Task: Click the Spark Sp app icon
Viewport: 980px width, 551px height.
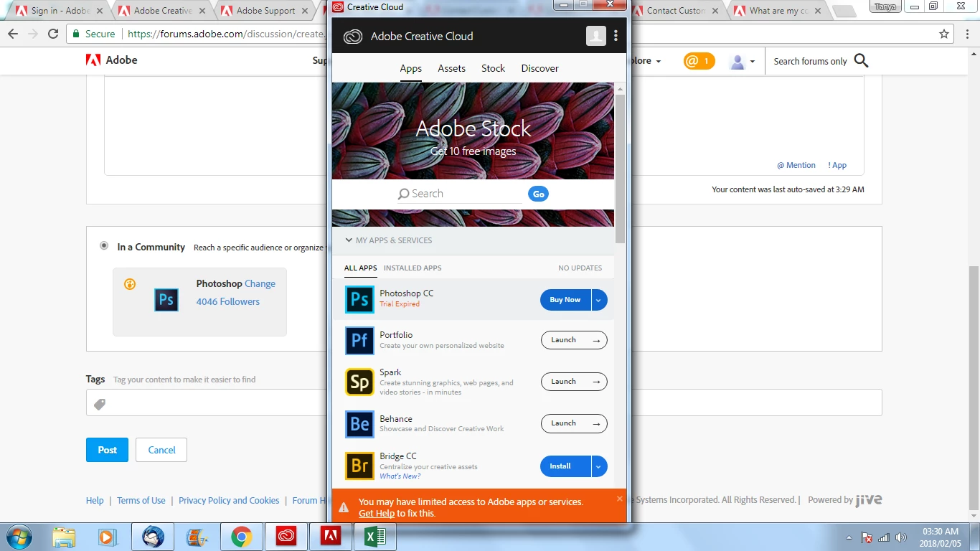Action: pos(359,382)
